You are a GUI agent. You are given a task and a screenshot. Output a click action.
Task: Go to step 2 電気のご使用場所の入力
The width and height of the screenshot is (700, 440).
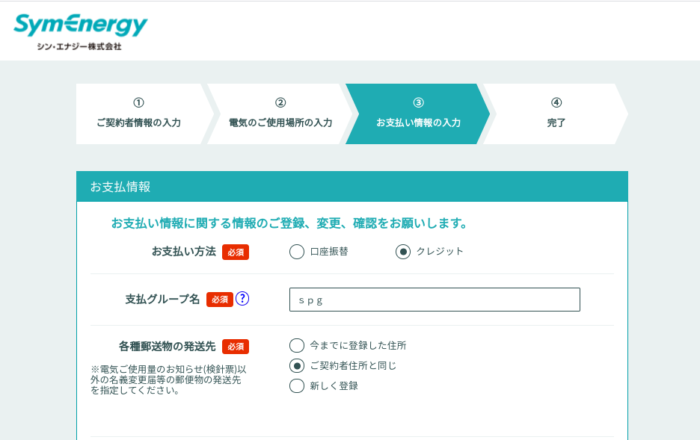point(280,114)
